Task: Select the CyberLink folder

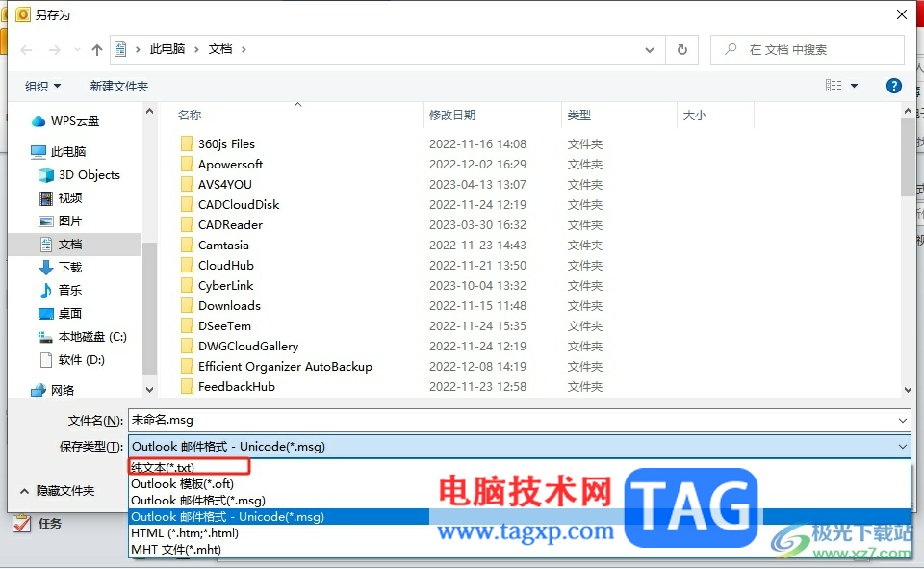Action: 217,285
